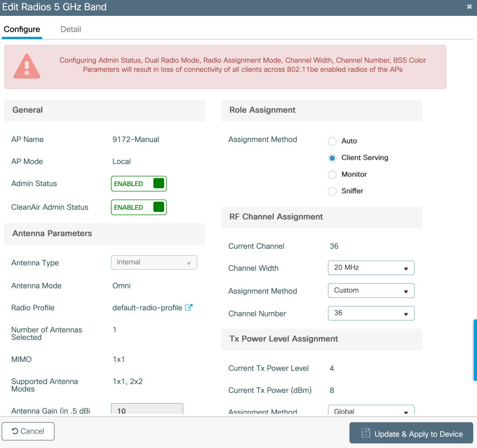Click the red warning triangle icon

pyautogui.click(x=27, y=66)
